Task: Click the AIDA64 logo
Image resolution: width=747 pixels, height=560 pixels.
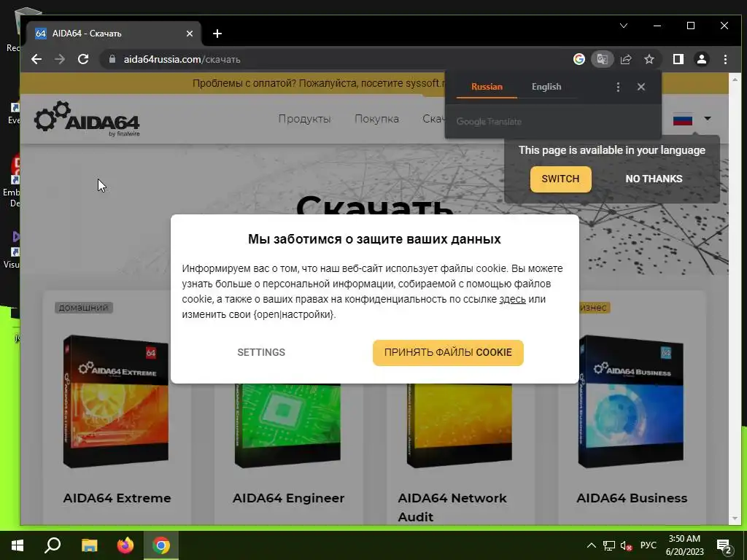Action: pyautogui.click(x=87, y=119)
